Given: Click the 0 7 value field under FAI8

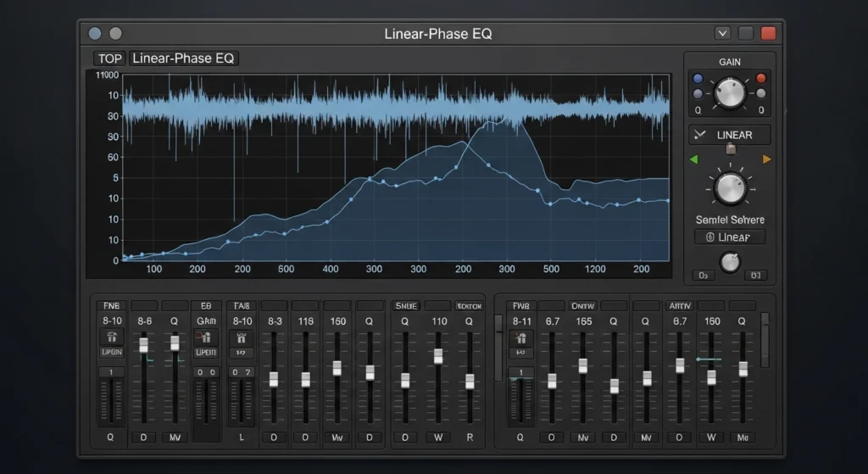Looking at the screenshot, I should pyautogui.click(x=242, y=372).
